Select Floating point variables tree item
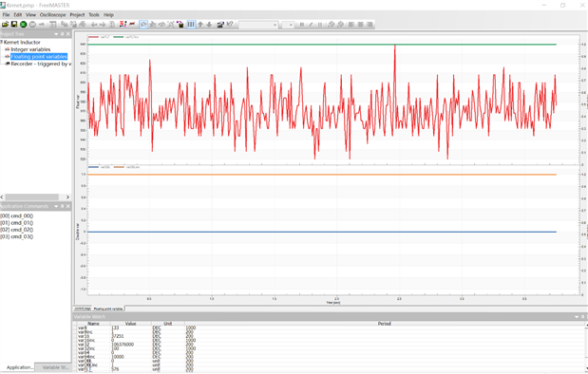The width and height of the screenshot is (588, 374). (x=39, y=57)
